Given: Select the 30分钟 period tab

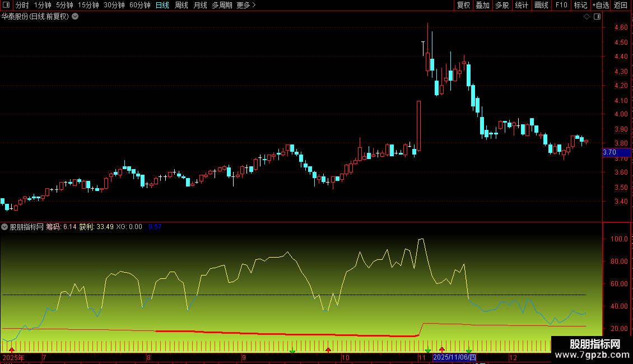Looking at the screenshot, I should click(x=114, y=5).
